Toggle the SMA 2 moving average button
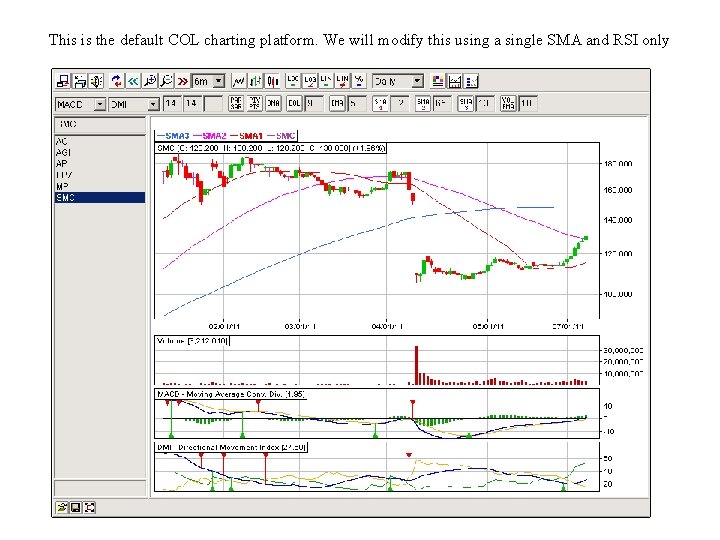Image resolution: width=720 pixels, height=540 pixels. [x=423, y=103]
